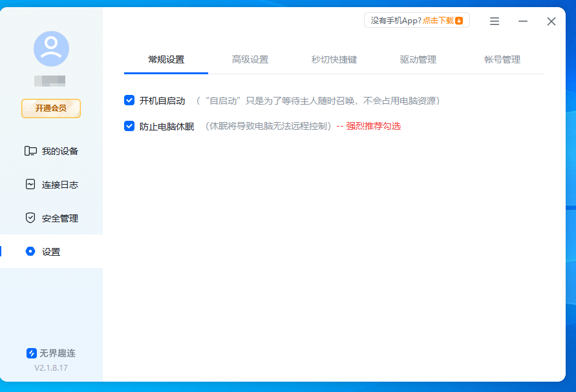Select the 常规设置 tab
576x392 pixels.
(166, 58)
